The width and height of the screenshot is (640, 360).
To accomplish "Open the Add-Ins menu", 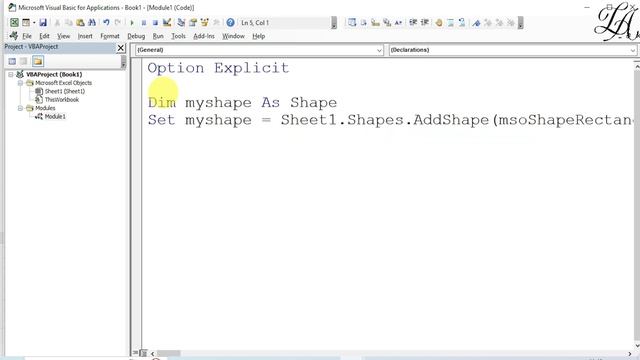I will click(204, 36).
